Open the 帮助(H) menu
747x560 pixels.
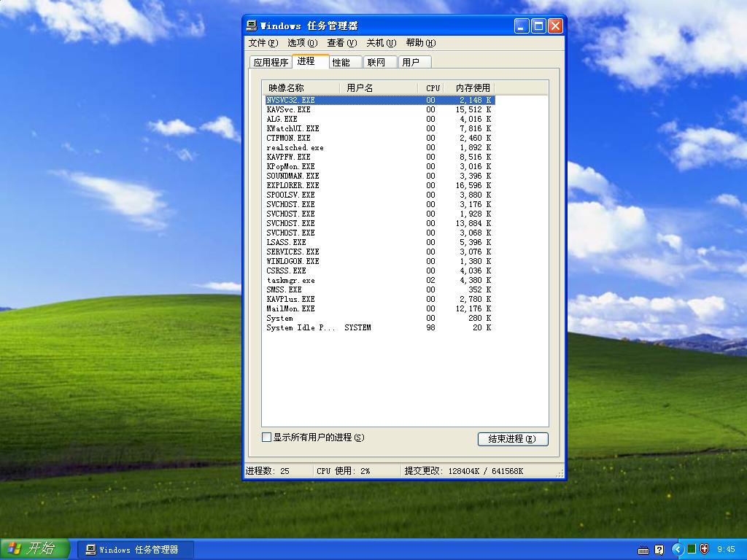click(421, 43)
